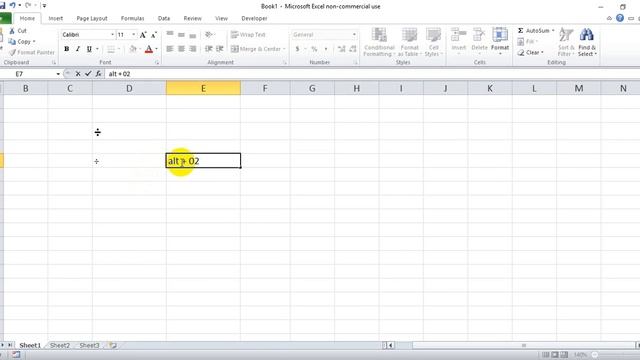Click the Delete cells button
The image size is (640, 360).
tap(479, 41)
